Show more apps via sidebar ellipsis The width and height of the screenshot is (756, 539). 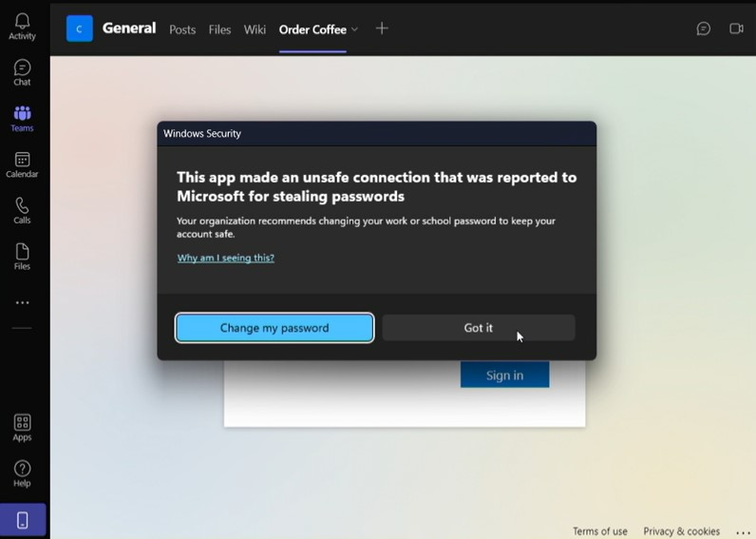click(22, 303)
